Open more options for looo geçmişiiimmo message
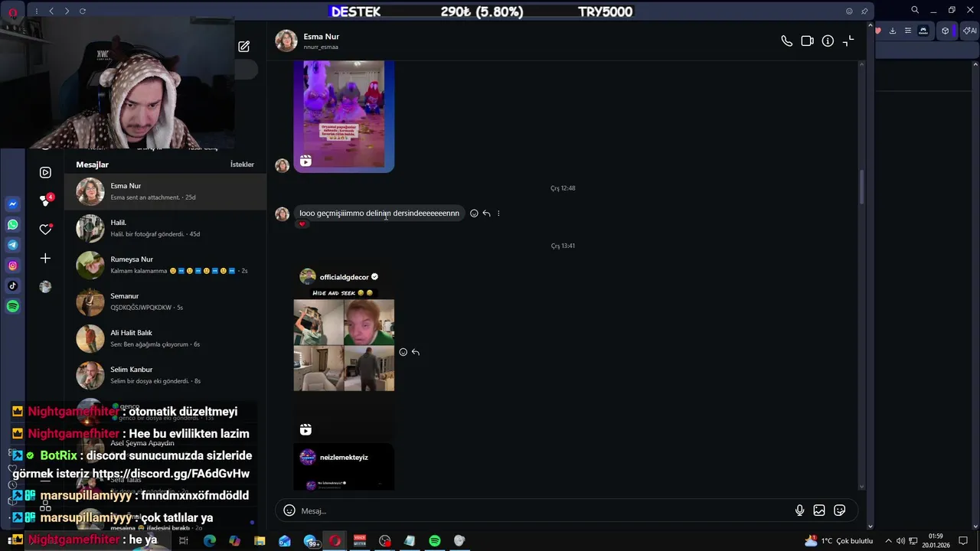Screen dimensions: 980x551 [x=498, y=214]
